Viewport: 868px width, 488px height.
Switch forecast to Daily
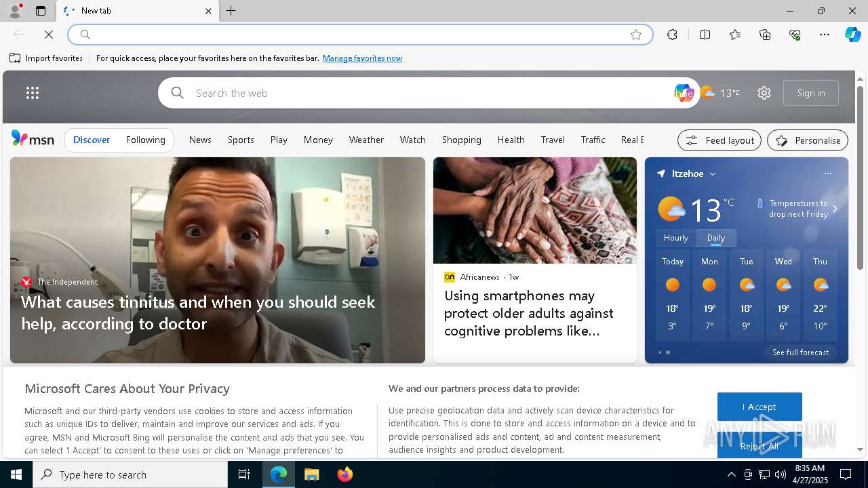tap(716, 238)
